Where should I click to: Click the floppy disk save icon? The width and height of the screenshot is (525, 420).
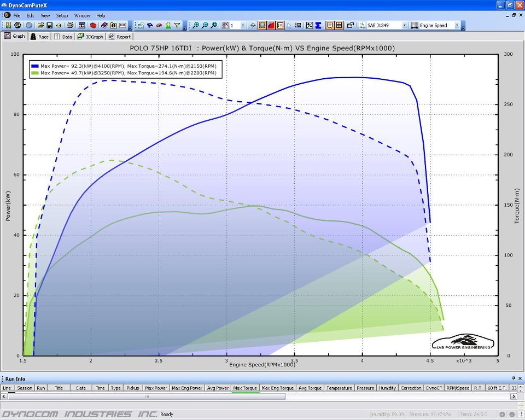click(49, 26)
